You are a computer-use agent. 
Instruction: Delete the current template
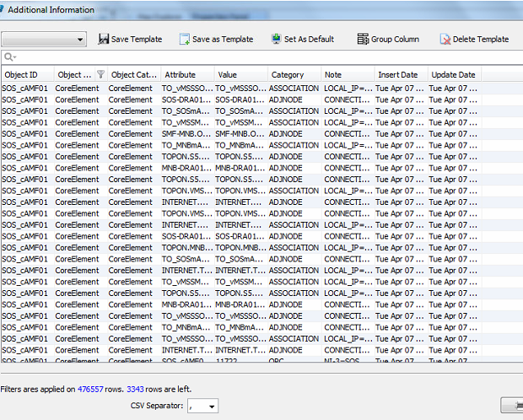point(474,40)
